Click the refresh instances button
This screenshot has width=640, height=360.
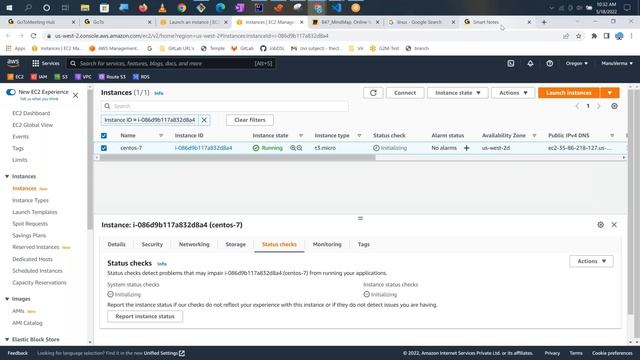pyautogui.click(x=373, y=93)
